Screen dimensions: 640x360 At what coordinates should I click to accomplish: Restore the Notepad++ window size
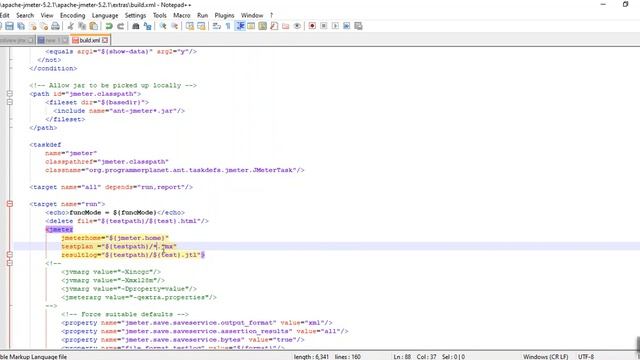(625, 4)
